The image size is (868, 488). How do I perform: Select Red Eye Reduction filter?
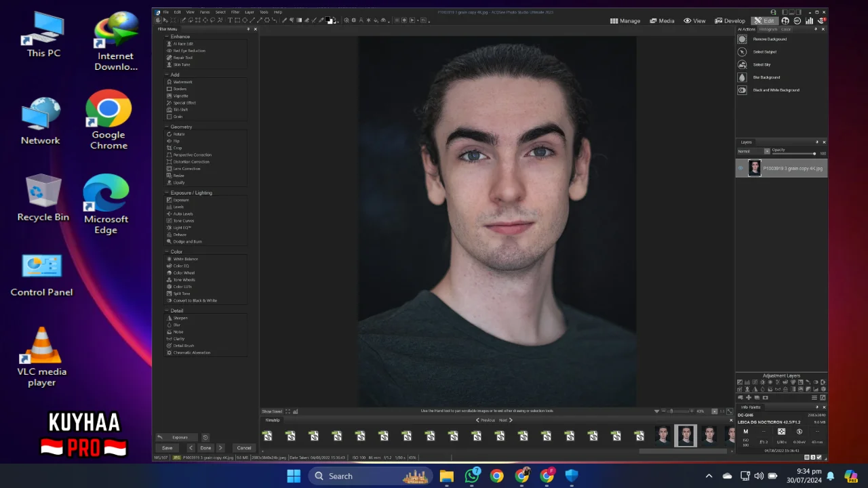click(189, 51)
